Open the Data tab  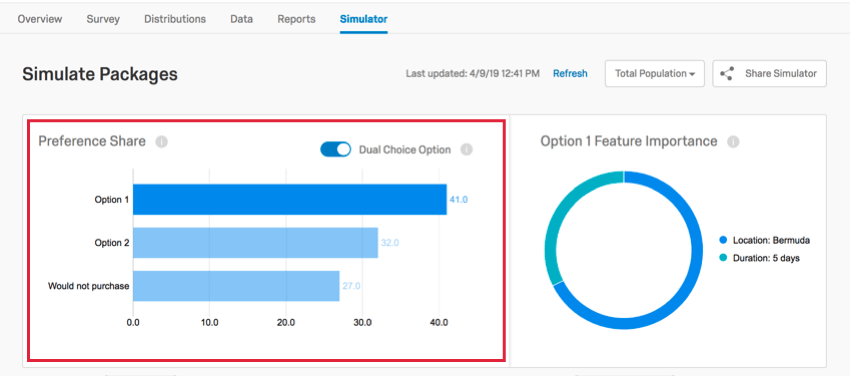241,19
